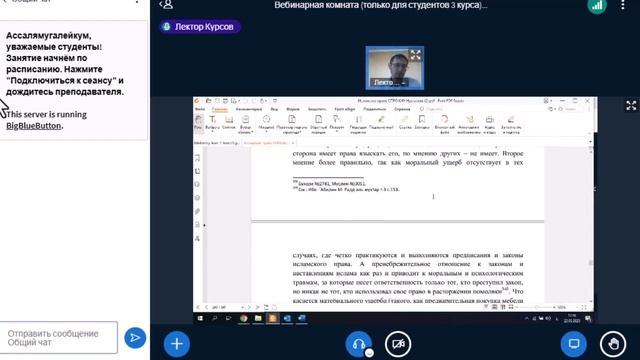Viewport: 640px width, 360px height.
Task: Click the Закладка bookmark tool
Action: tap(422, 122)
